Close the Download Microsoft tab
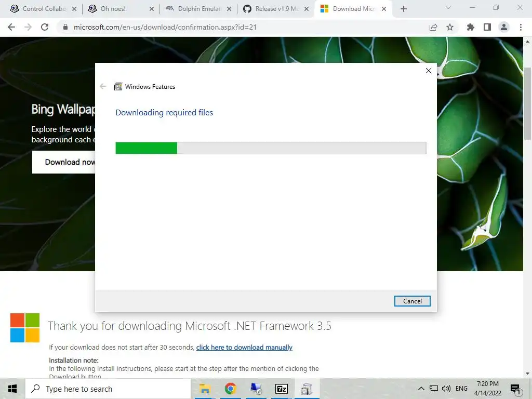The height and width of the screenshot is (399, 532). pyautogui.click(x=384, y=9)
